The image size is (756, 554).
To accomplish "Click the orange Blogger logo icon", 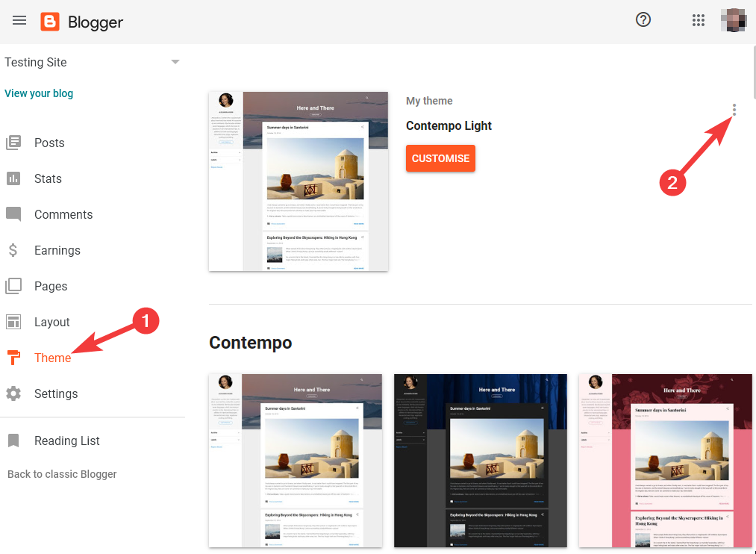I will click(x=50, y=22).
